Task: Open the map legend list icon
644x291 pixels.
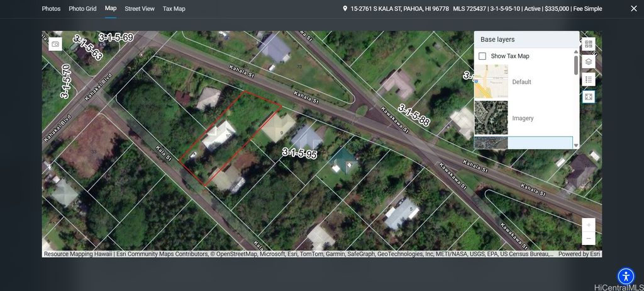Action: (x=588, y=79)
